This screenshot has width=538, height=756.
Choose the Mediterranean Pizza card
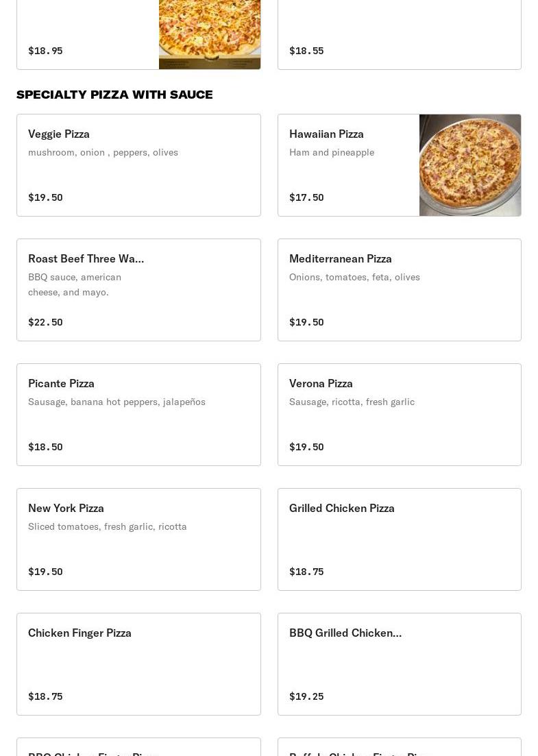pos(399,290)
